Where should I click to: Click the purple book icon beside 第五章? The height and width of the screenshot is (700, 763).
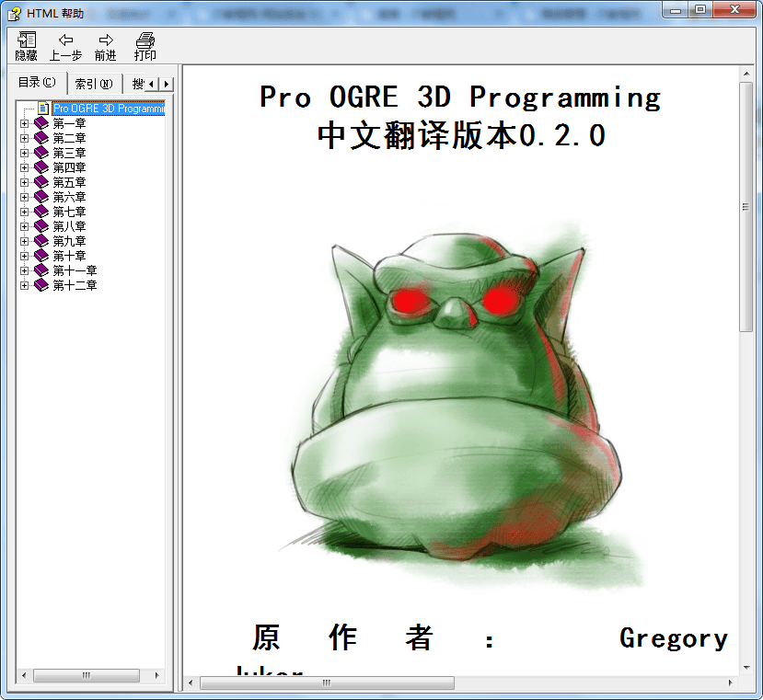[x=40, y=181]
